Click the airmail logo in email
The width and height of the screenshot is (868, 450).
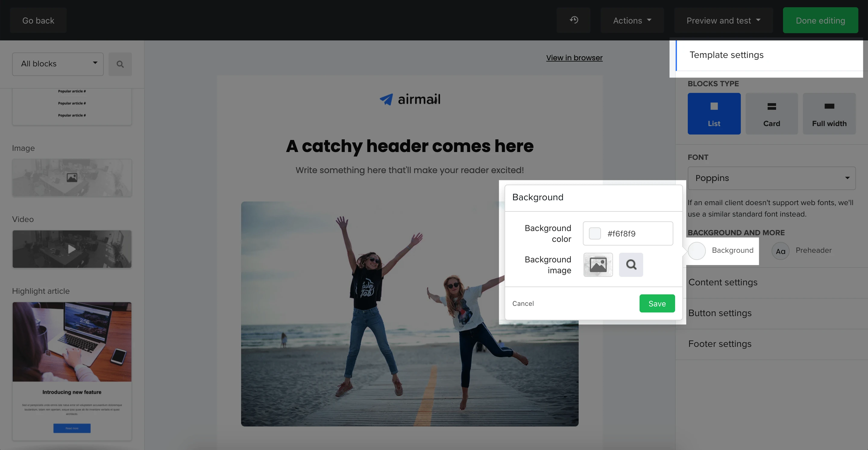click(410, 99)
